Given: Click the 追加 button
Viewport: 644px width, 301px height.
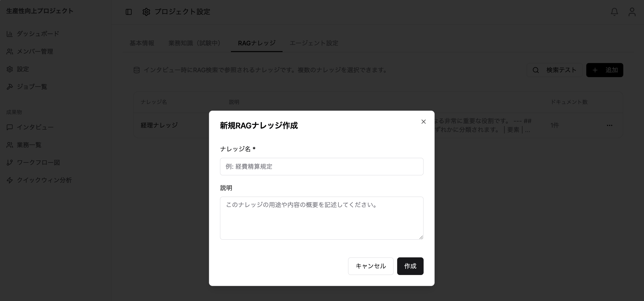Looking at the screenshot, I should (605, 70).
